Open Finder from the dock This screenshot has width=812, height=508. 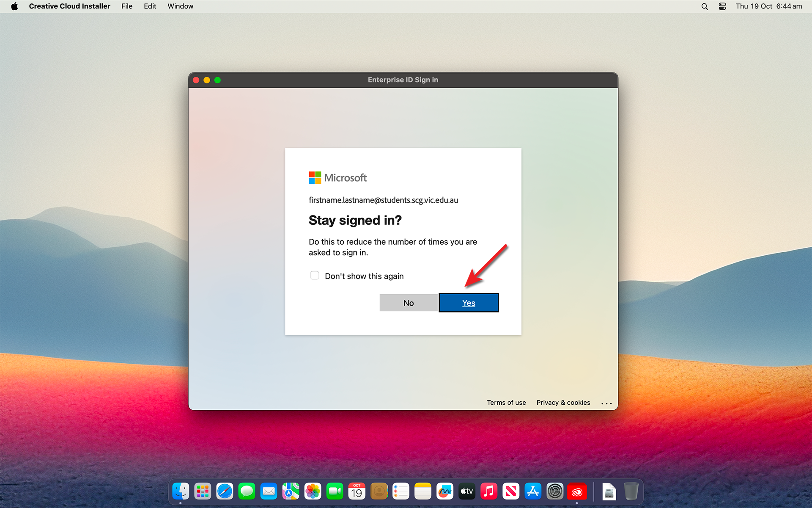point(181,491)
